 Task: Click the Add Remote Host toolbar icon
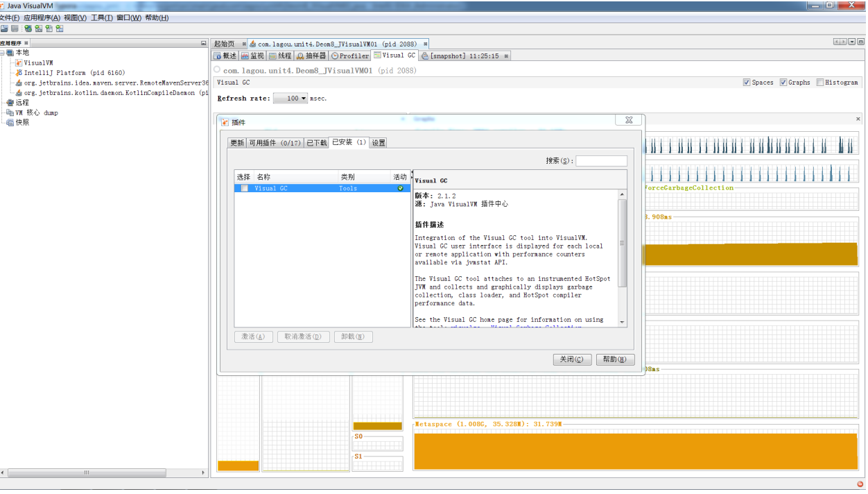pos(39,28)
